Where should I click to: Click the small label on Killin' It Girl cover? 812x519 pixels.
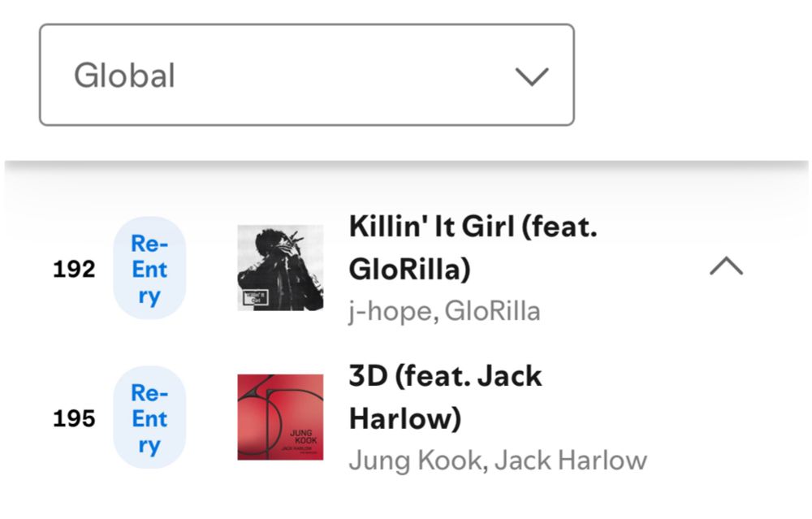coord(256,298)
